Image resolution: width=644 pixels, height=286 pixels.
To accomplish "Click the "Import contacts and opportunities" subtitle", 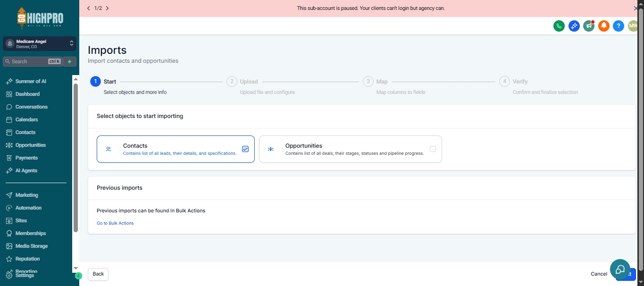I will pos(133,61).
